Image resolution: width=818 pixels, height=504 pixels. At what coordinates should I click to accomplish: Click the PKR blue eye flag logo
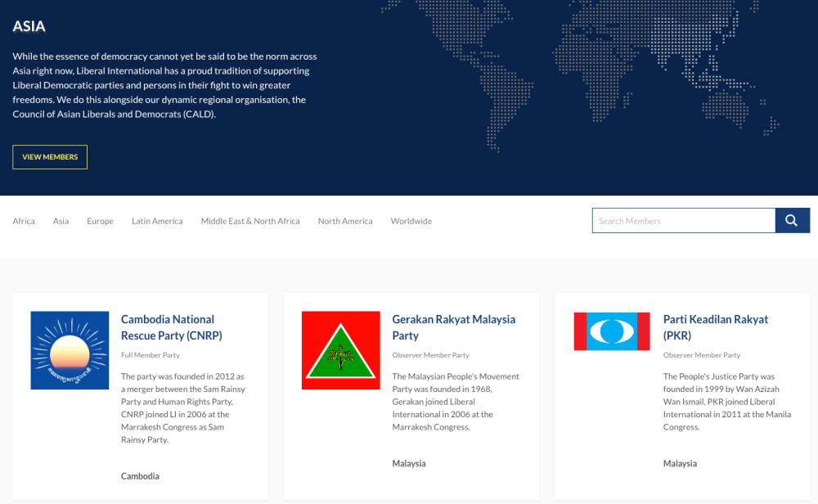[611, 331]
